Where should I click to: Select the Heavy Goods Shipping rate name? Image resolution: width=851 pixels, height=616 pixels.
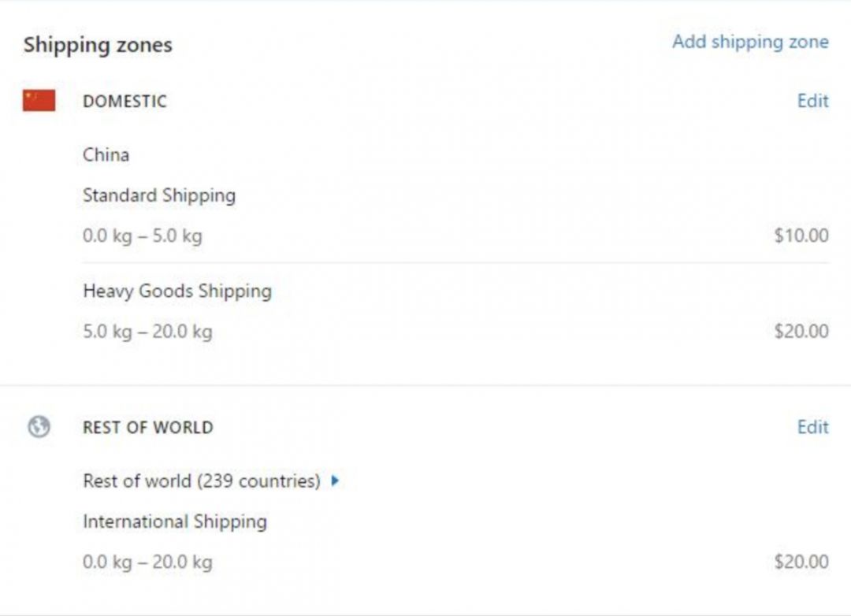coord(177,291)
